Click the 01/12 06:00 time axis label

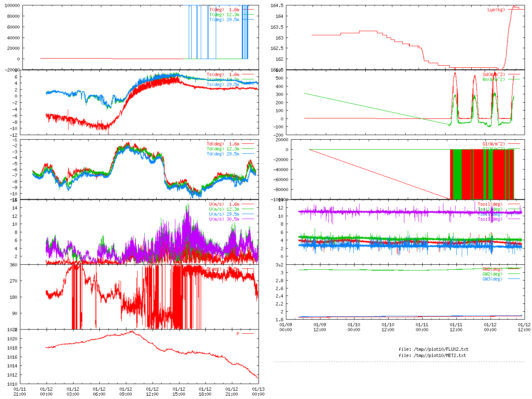(x=99, y=392)
